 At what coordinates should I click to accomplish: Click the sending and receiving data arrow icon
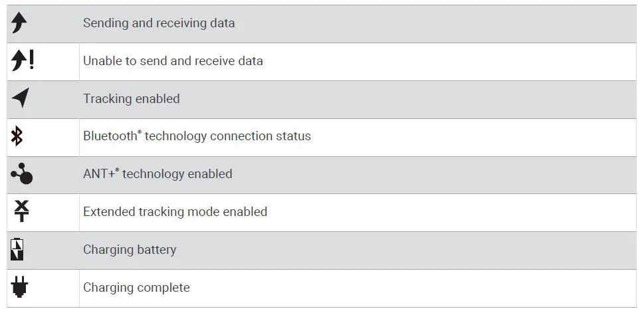pyautogui.click(x=19, y=23)
